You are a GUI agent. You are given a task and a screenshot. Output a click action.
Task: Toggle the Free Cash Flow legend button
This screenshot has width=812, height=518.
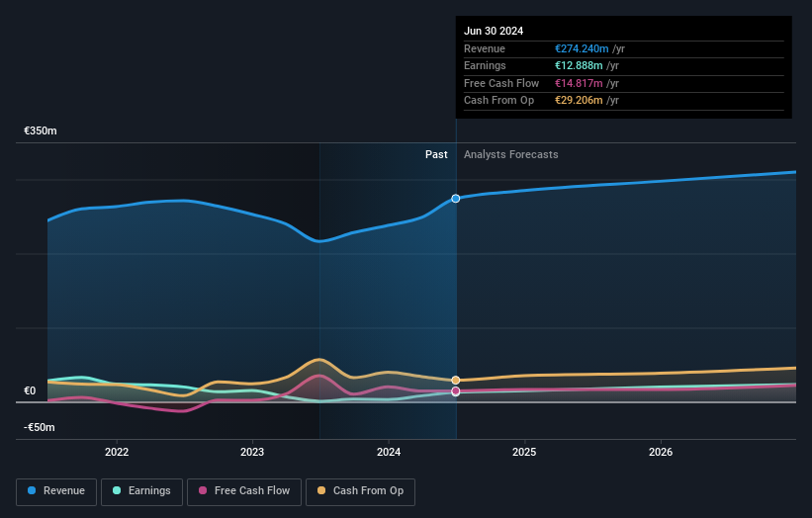click(244, 491)
